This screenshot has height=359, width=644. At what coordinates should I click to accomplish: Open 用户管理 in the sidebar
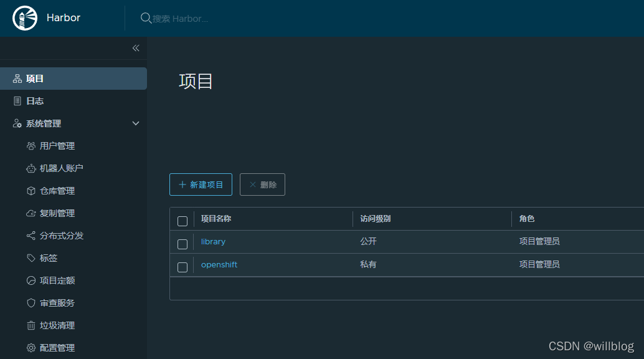(57, 146)
